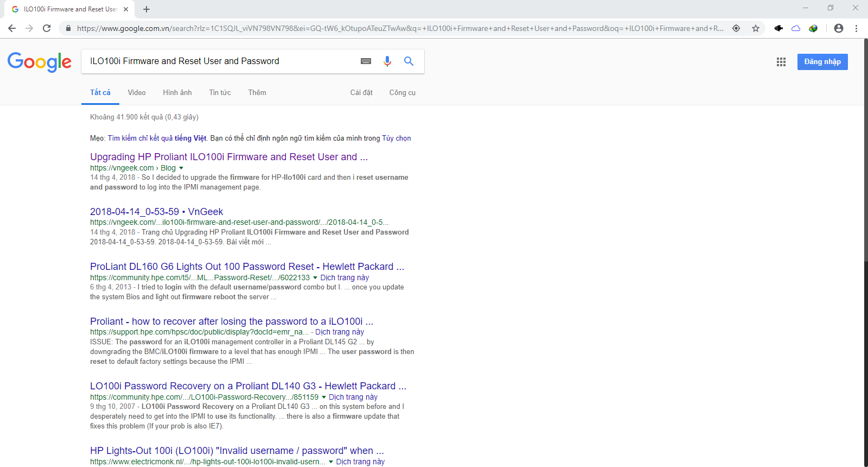
Task: Start voice search with the microphone
Action: coord(387,61)
